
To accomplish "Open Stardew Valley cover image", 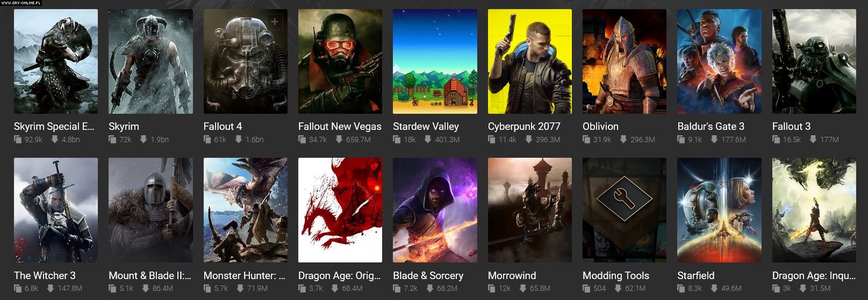I will tap(435, 61).
